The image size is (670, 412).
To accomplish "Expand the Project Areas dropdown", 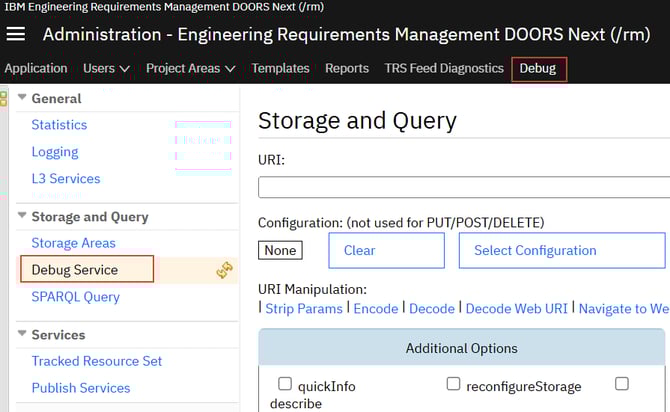I will pos(190,69).
